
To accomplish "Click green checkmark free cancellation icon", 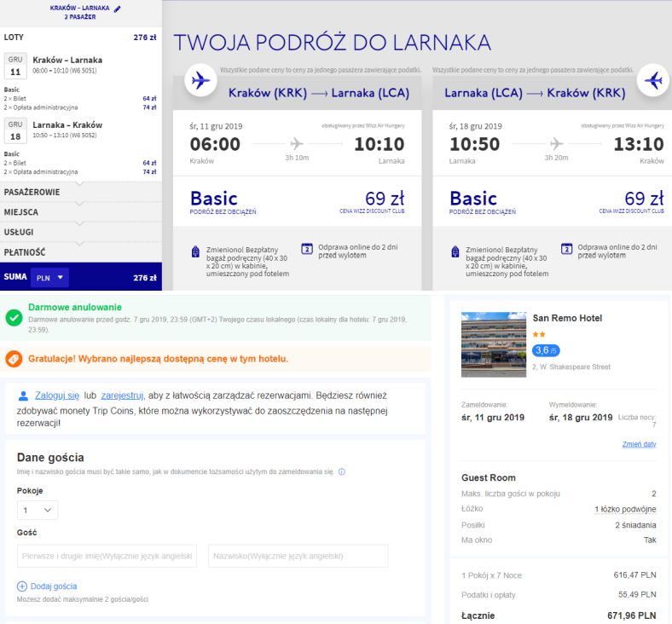I will point(14,318).
